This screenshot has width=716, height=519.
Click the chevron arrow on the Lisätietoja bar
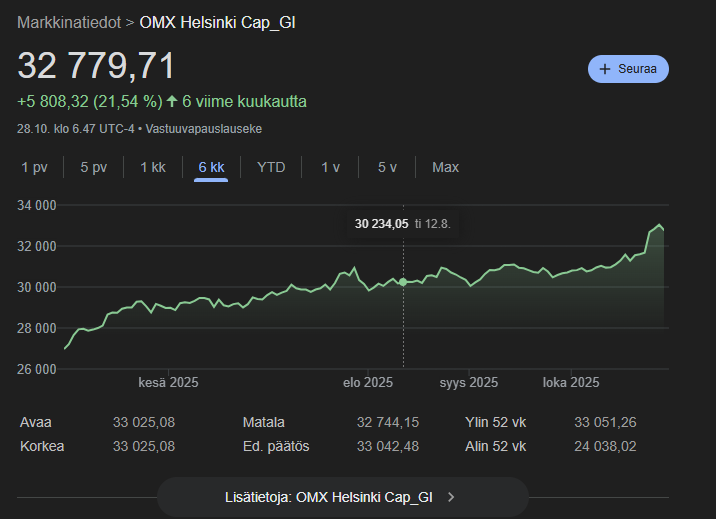tap(451, 496)
